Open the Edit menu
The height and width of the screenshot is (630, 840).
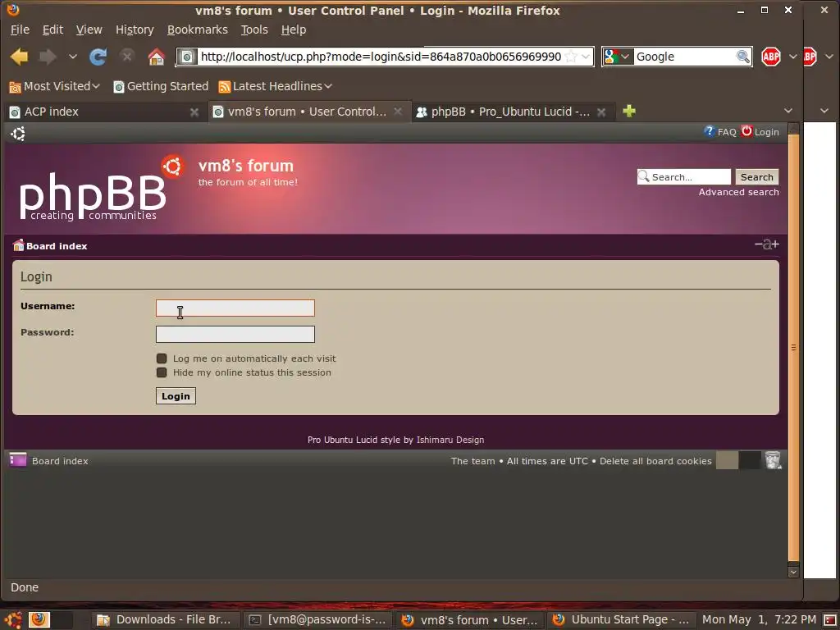pos(52,30)
